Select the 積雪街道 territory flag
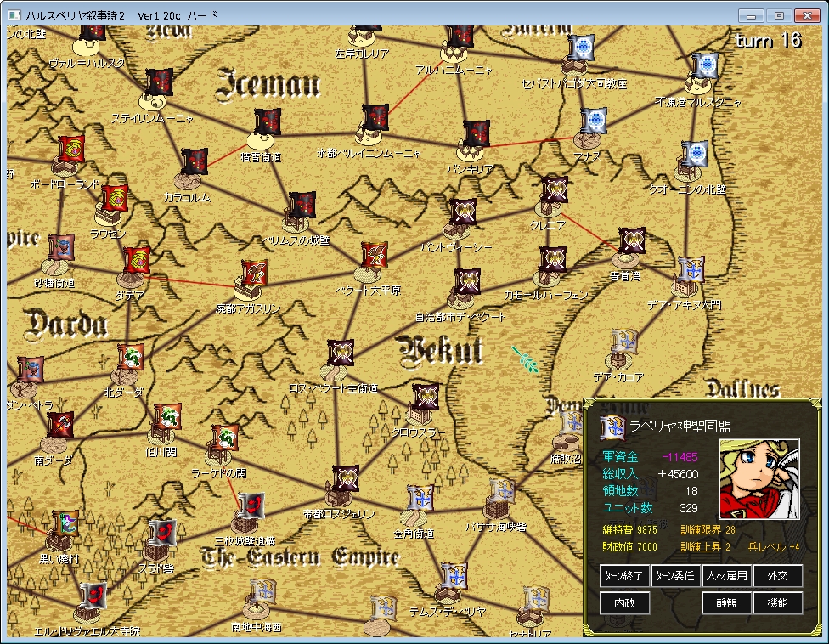This screenshot has width=829, height=644. coord(267,122)
